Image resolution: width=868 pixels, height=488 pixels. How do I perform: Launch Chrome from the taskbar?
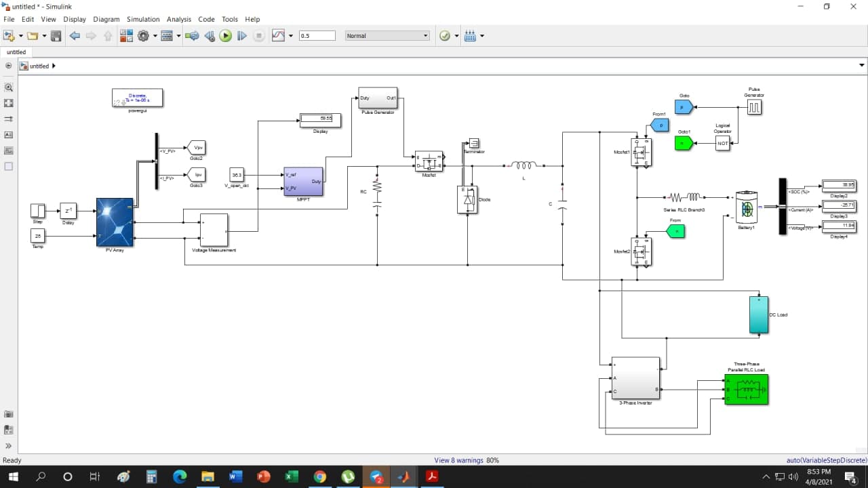point(319,476)
